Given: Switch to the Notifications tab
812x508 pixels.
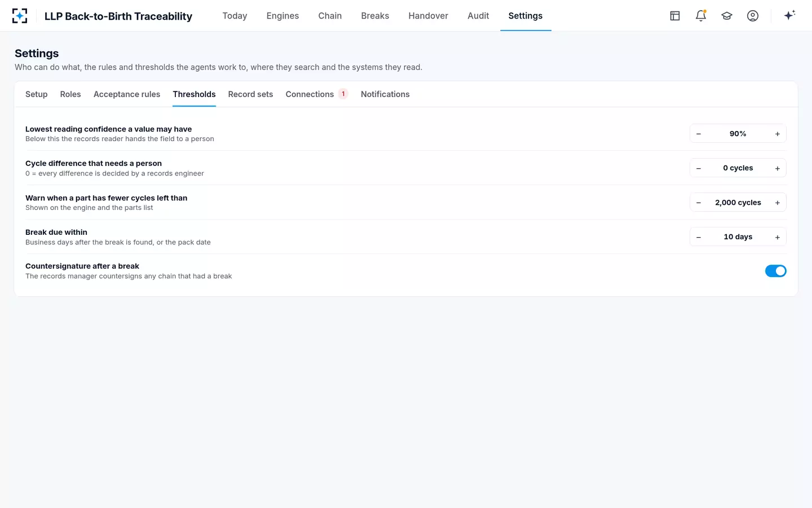Looking at the screenshot, I should [x=385, y=94].
